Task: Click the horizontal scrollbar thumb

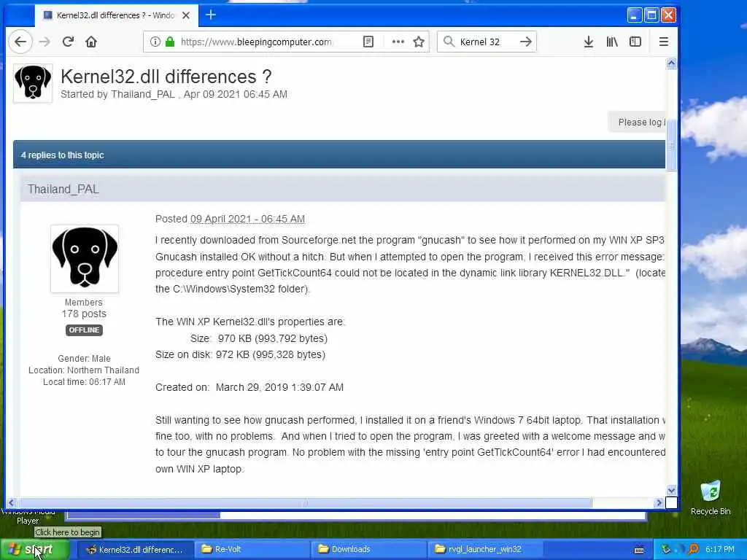Action: pyautogui.click(x=305, y=502)
